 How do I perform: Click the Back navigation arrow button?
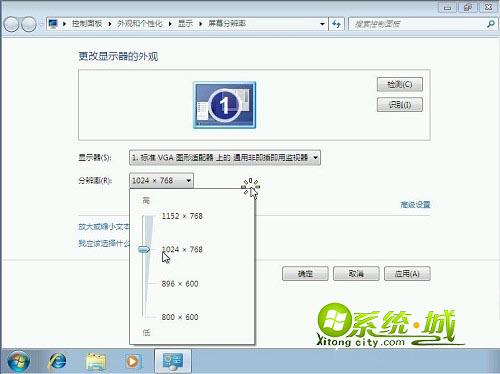pos(11,24)
